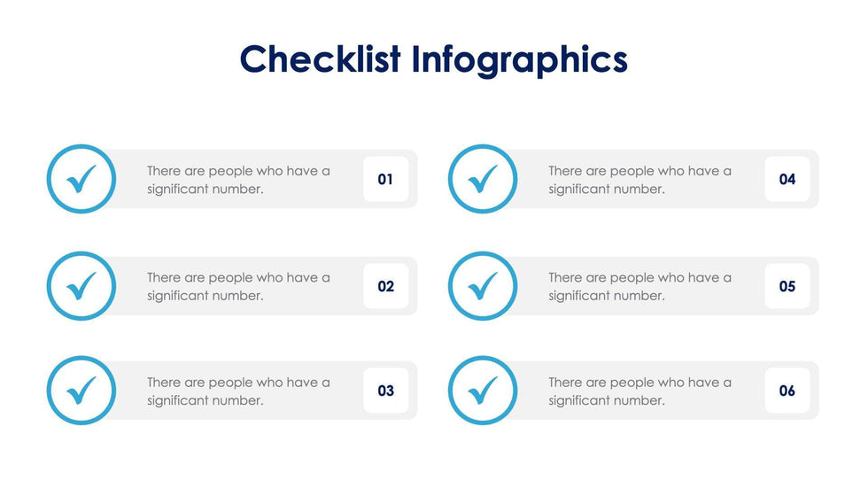Image resolution: width=868 pixels, height=488 pixels.
Task: Select the description text left of badge 06
Action: click(x=639, y=391)
